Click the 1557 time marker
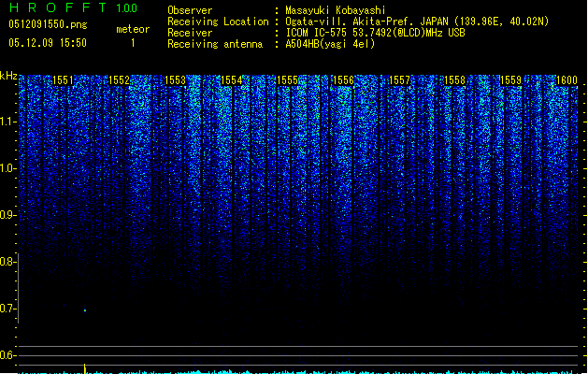This screenshot has width=588, height=374. [x=400, y=80]
